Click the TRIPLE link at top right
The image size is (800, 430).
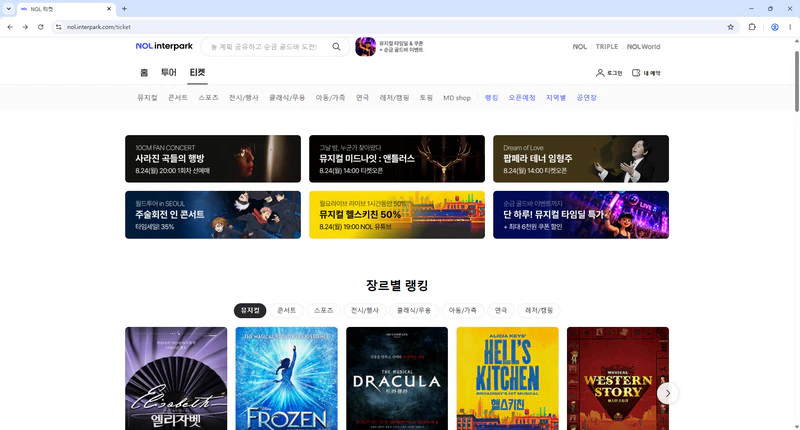point(607,46)
